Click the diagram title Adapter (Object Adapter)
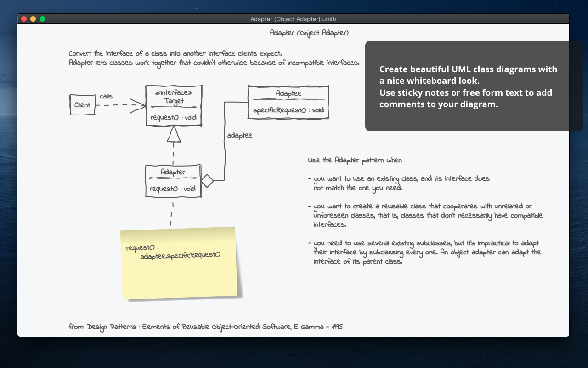Viewport: 588px width, 368px height. click(309, 33)
